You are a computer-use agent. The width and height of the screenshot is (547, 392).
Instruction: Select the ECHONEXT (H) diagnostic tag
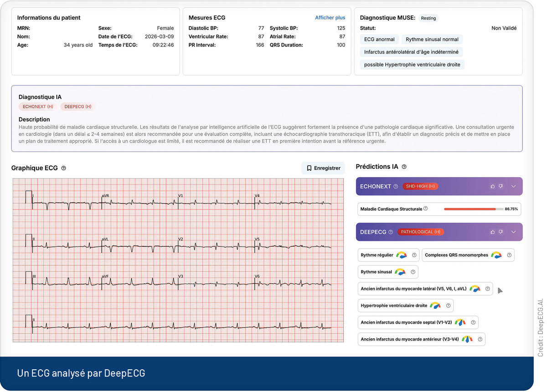click(38, 107)
